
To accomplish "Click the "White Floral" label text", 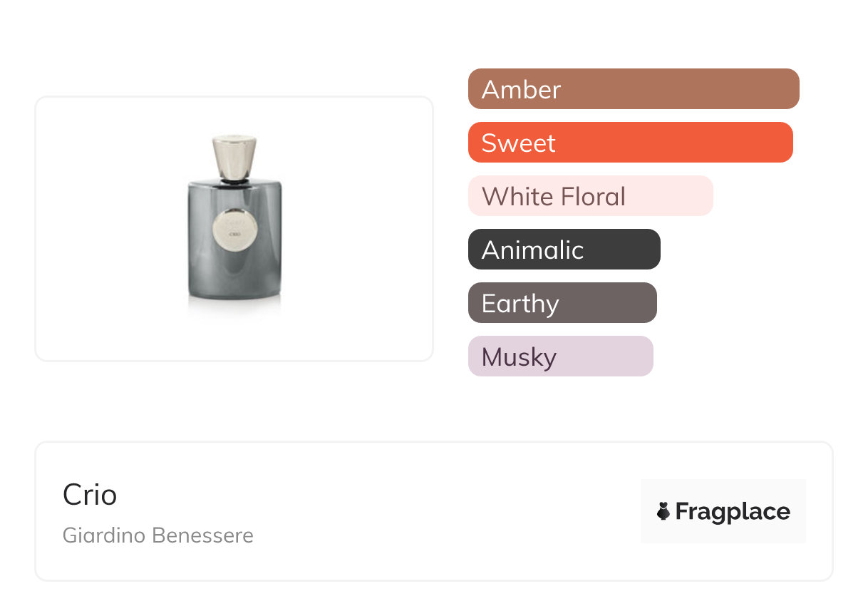I will [x=554, y=197].
